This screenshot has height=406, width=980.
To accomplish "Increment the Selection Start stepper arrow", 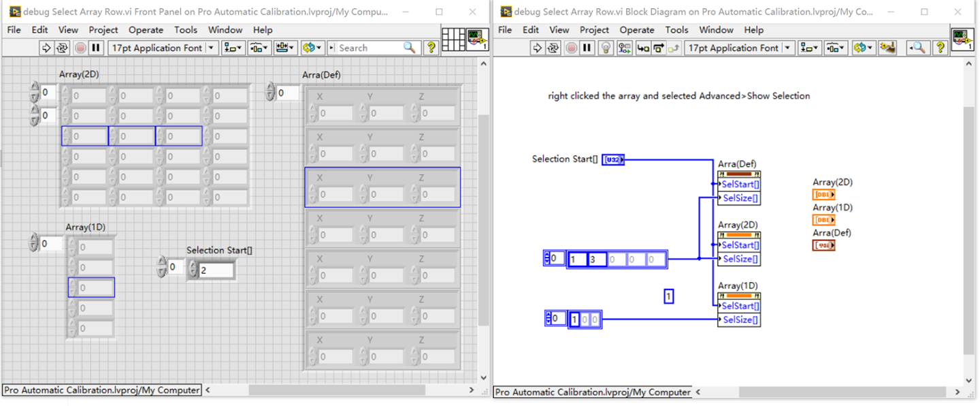I will click(191, 264).
